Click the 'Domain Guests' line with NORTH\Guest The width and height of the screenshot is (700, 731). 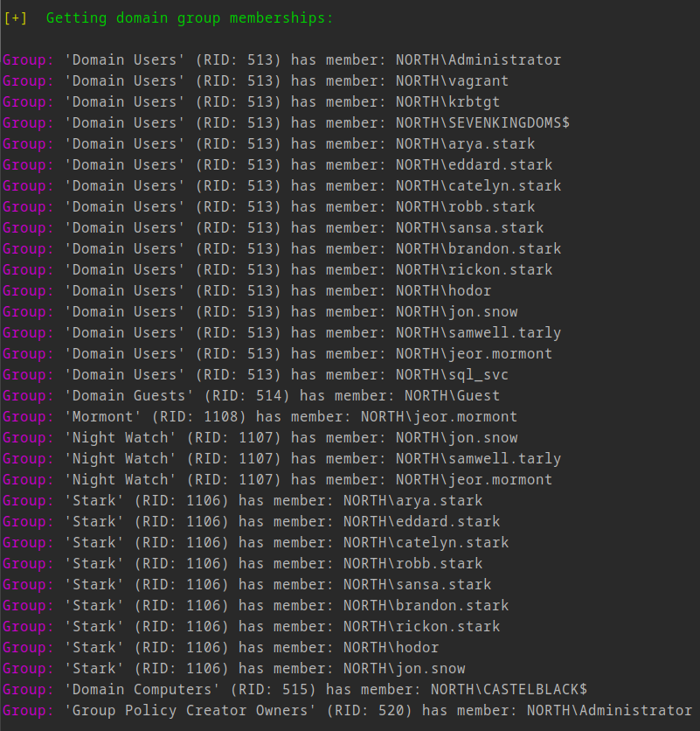coord(251,396)
